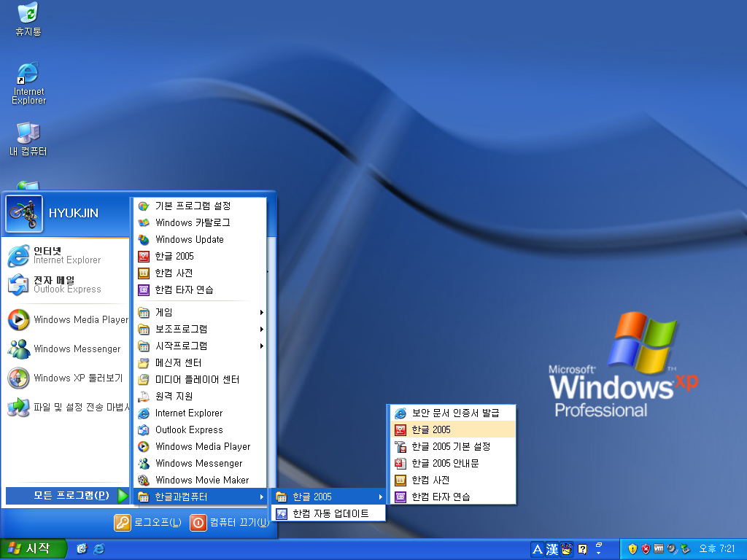Launch Internet Explorer from All Programs list
This screenshot has width=747, height=560.
pyautogui.click(x=200, y=413)
